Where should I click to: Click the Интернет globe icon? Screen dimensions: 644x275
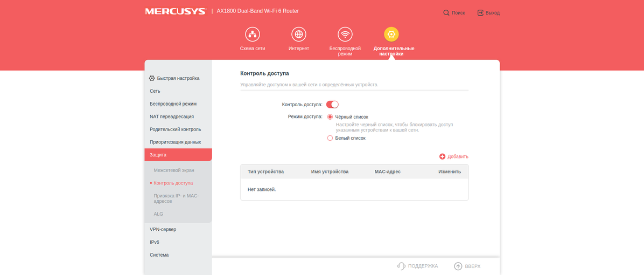pos(299,35)
